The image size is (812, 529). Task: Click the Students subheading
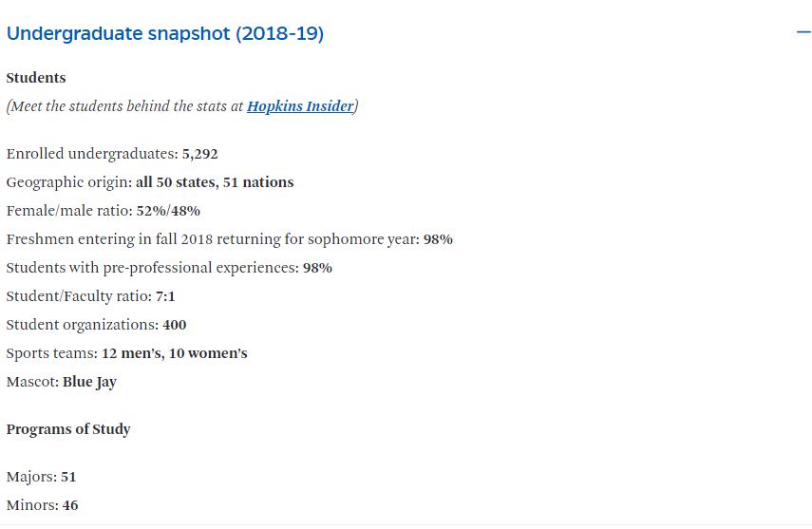[x=36, y=78]
